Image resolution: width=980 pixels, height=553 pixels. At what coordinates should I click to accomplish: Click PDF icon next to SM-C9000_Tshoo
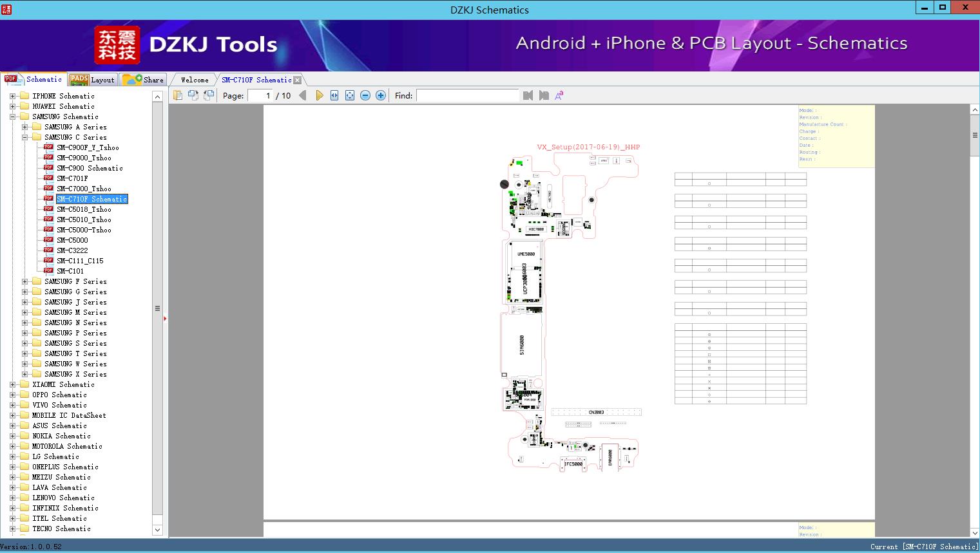48,158
